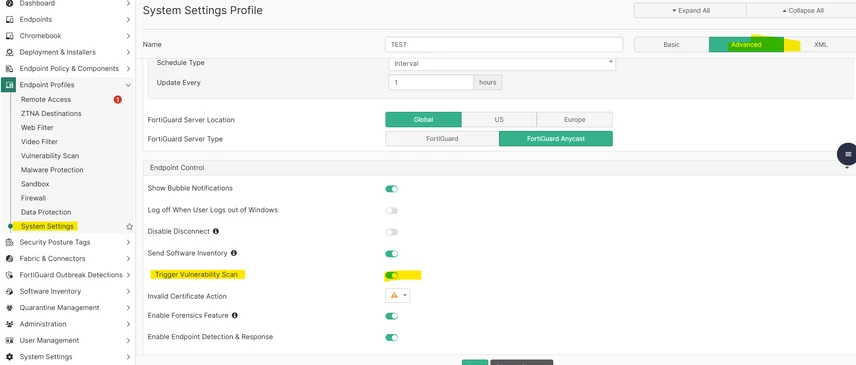Click the Quarantine Management icon

coord(9,308)
